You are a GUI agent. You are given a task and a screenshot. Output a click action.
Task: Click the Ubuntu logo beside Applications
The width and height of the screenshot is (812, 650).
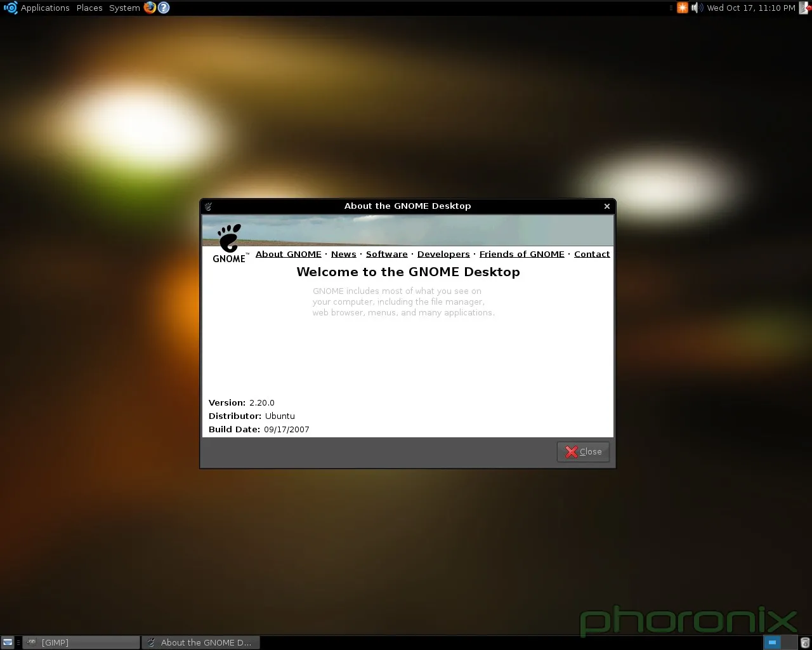tap(10, 8)
